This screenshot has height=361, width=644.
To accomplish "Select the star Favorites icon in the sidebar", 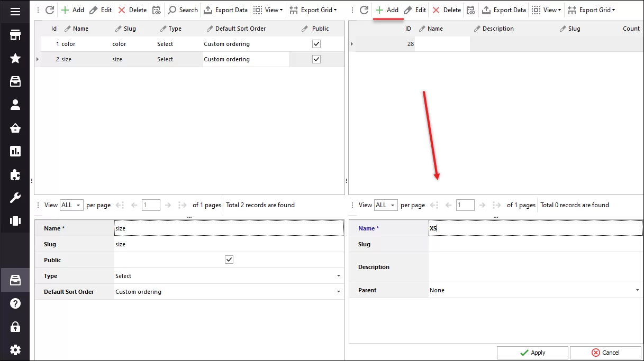I will click(x=14, y=58).
